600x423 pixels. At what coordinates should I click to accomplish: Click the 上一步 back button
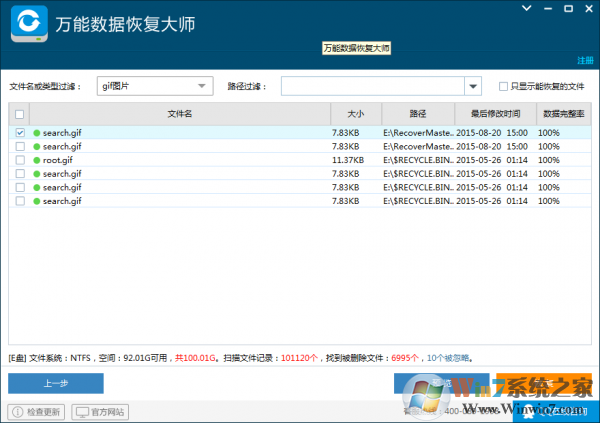(56, 383)
